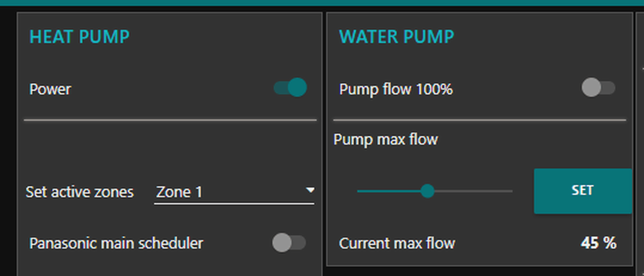This screenshot has width=644, height=276.
Task: Click the divider below Pump flow 100%
Action: 479,120
